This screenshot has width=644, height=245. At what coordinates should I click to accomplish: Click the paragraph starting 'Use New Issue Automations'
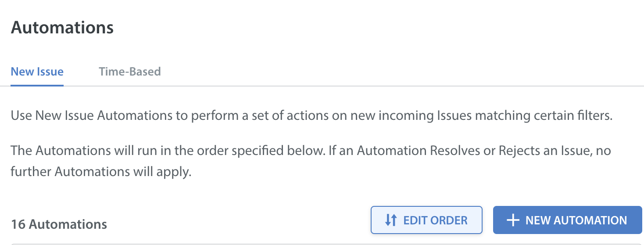click(311, 116)
